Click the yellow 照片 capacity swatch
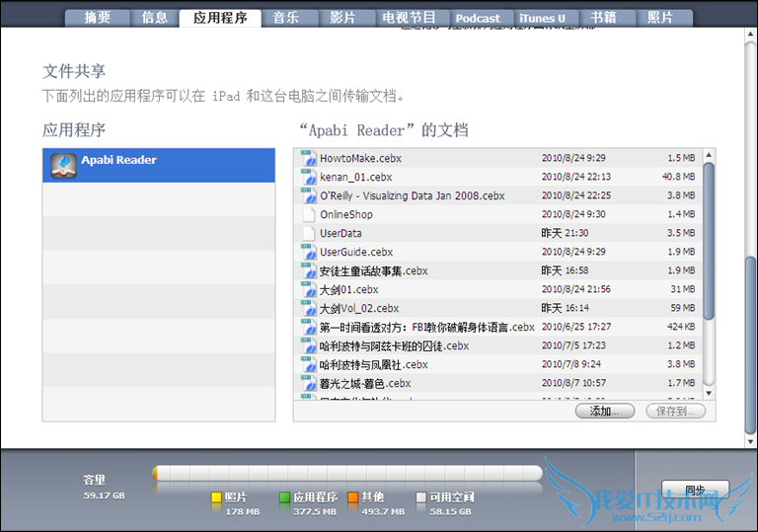 (216, 497)
